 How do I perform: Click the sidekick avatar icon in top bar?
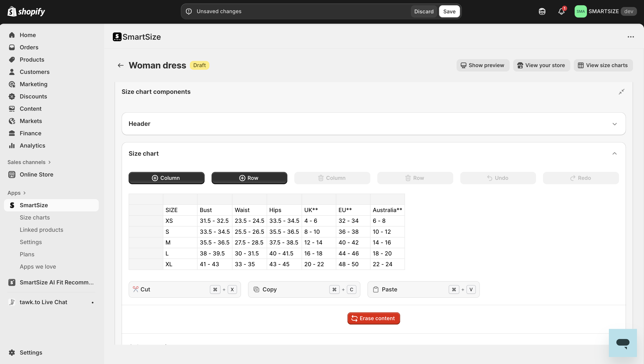tap(542, 11)
